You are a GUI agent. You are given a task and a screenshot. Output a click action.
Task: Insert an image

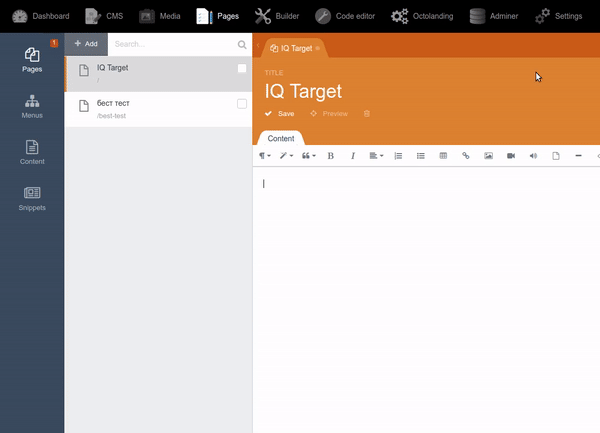488,156
